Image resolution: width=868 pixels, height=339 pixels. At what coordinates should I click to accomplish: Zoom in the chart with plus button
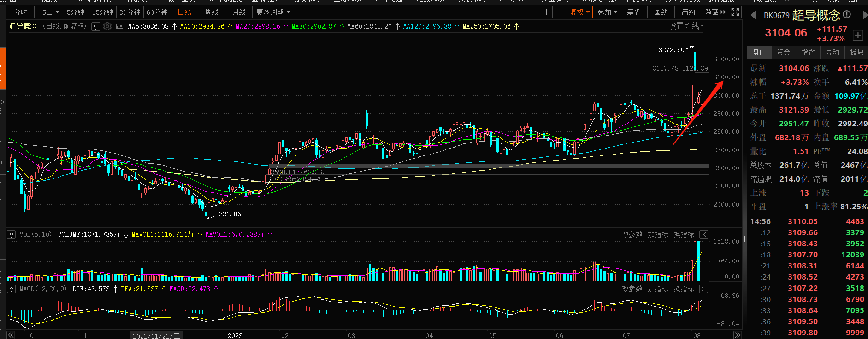point(546,12)
